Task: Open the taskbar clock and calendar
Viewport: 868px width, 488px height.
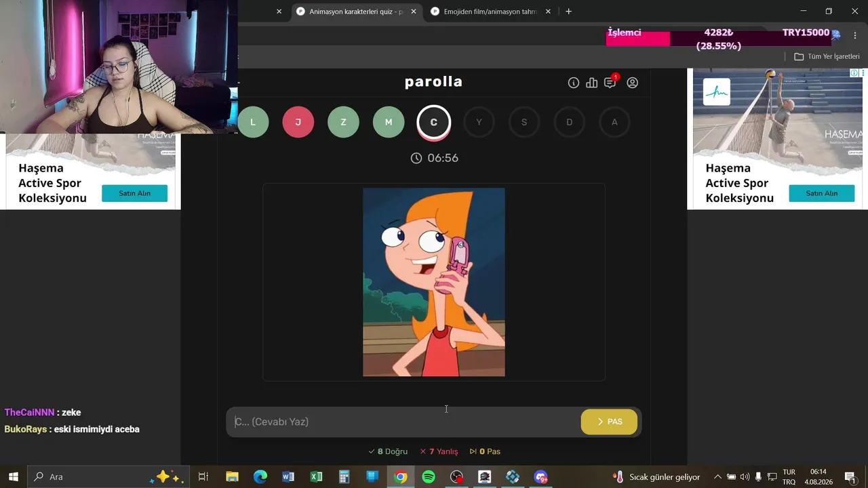Action: 818,476
